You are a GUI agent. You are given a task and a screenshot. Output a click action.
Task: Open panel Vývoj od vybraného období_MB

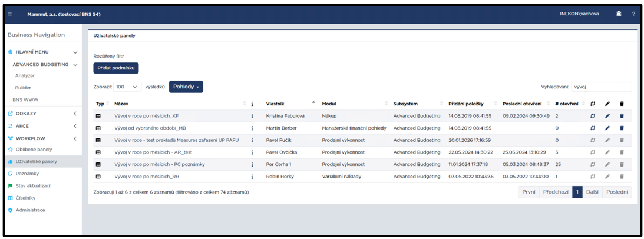coord(150,128)
